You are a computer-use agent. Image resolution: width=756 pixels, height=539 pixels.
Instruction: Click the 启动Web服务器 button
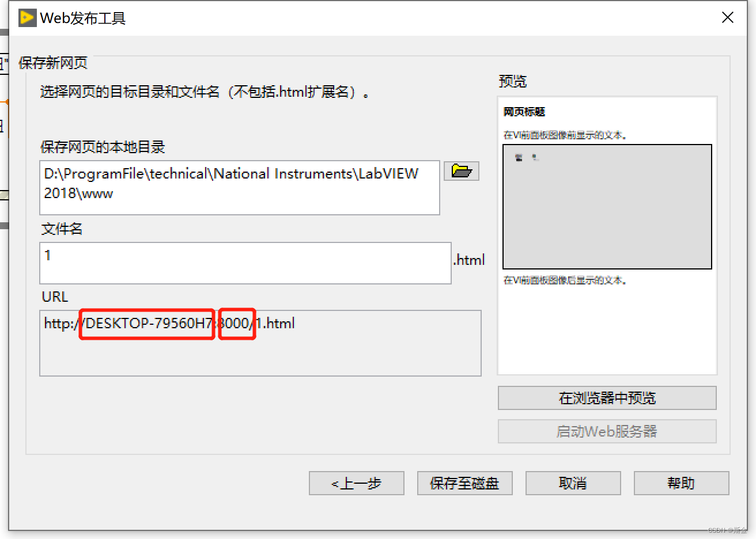point(607,431)
